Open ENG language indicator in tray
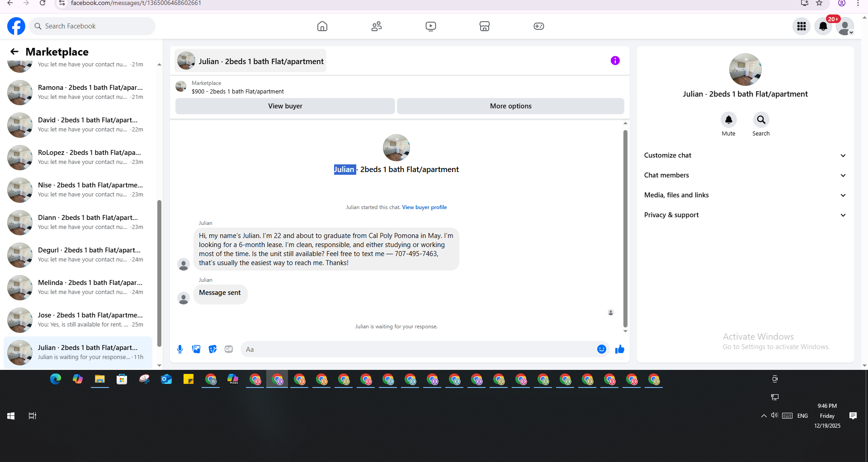Screen dimensions: 868x462 [x=802, y=416]
